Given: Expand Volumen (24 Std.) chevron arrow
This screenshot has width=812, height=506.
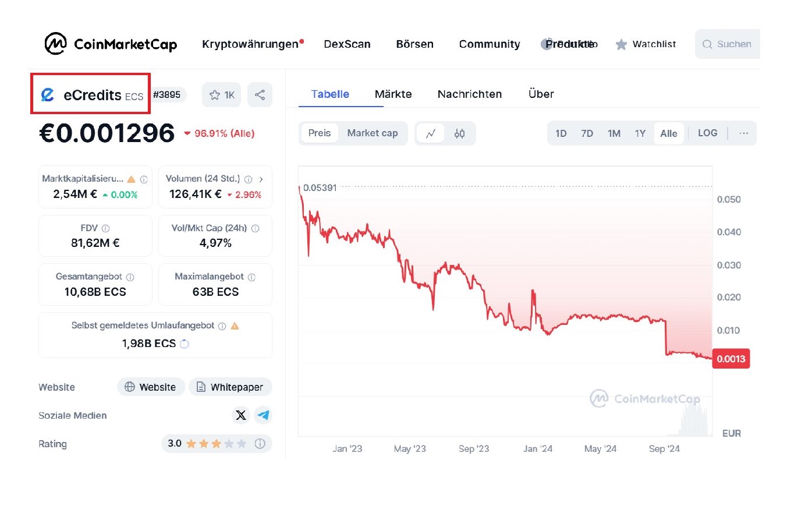Looking at the screenshot, I should [261, 179].
